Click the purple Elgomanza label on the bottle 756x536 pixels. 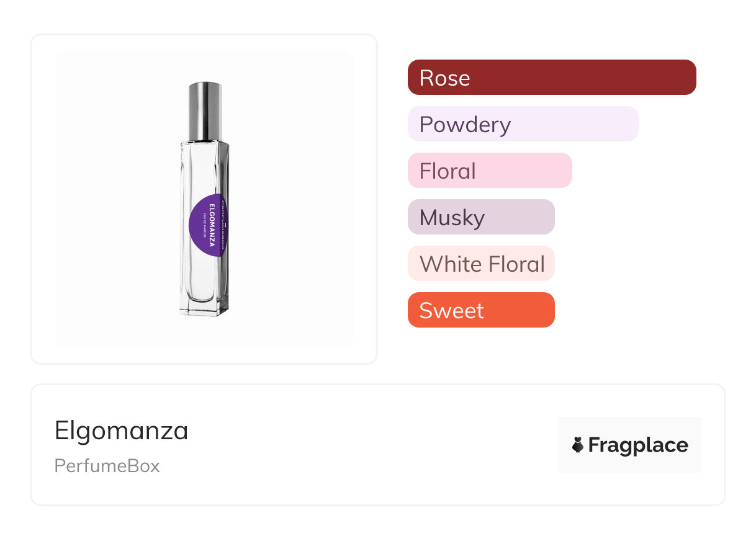tap(209, 225)
